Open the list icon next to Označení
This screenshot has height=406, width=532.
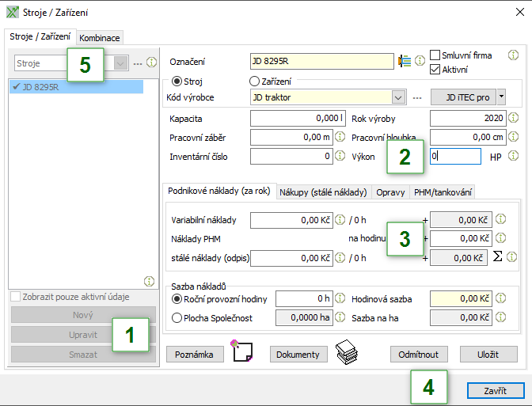(405, 61)
